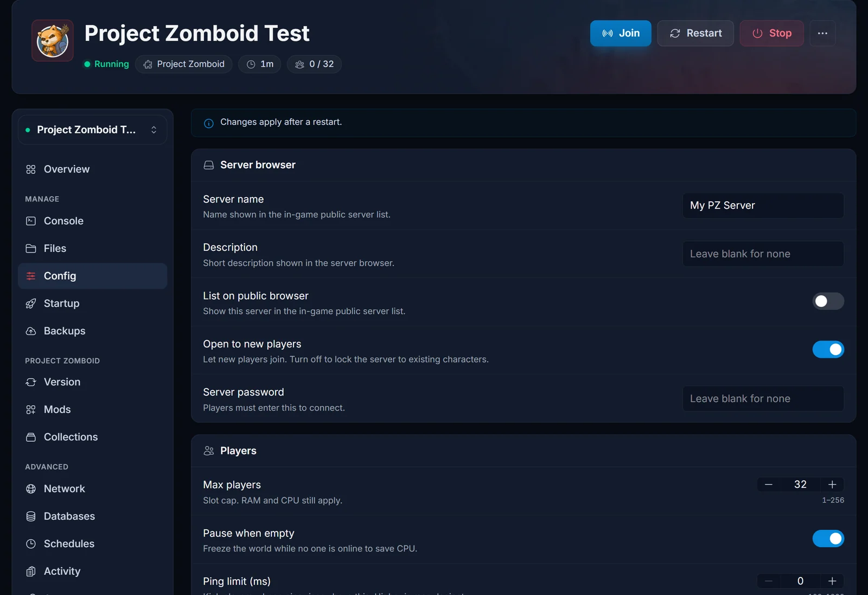
Task: Click the Files folder icon
Action: 31,249
